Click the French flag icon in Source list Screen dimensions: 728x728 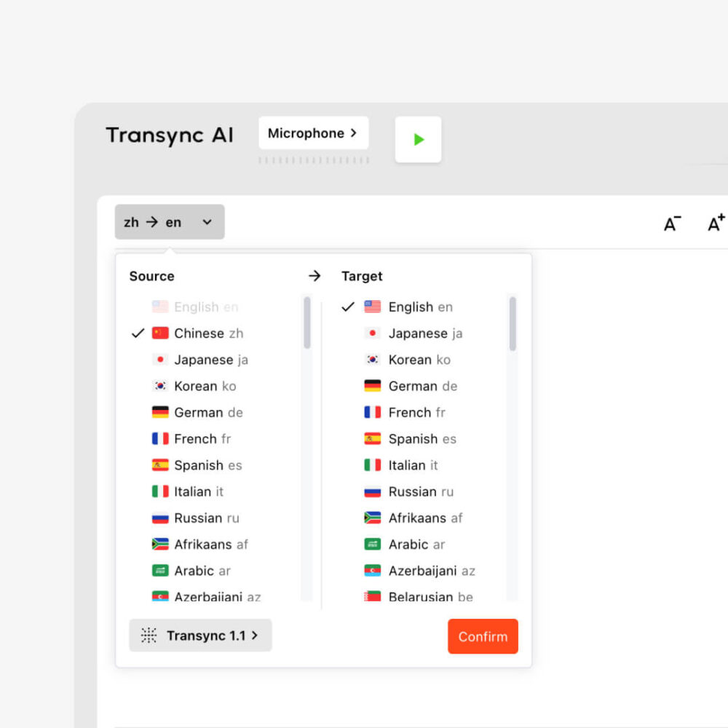tap(158, 439)
